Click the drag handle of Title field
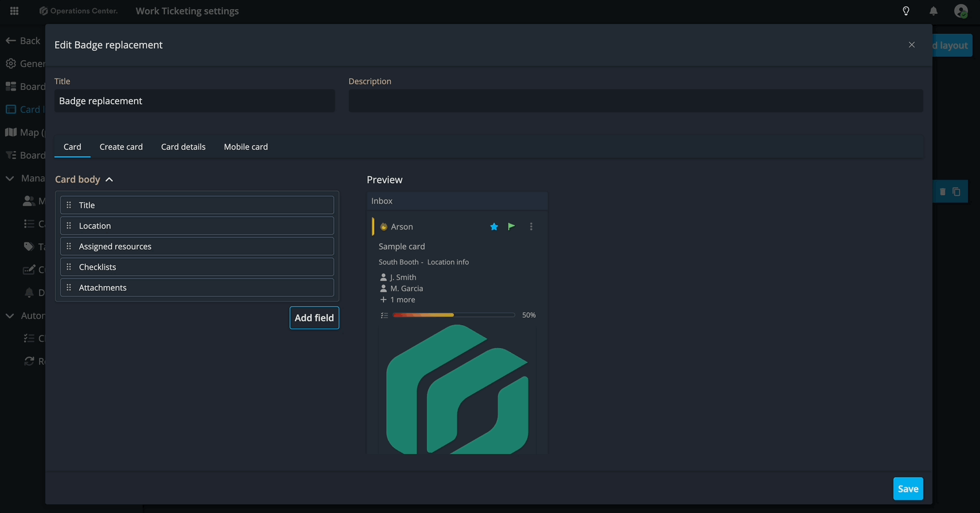The image size is (980, 513). [69, 205]
